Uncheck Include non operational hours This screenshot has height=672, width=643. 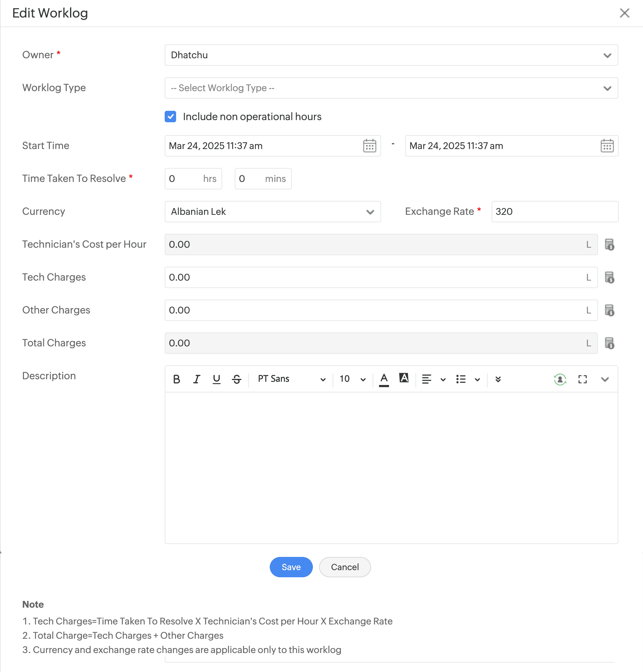[x=170, y=117]
